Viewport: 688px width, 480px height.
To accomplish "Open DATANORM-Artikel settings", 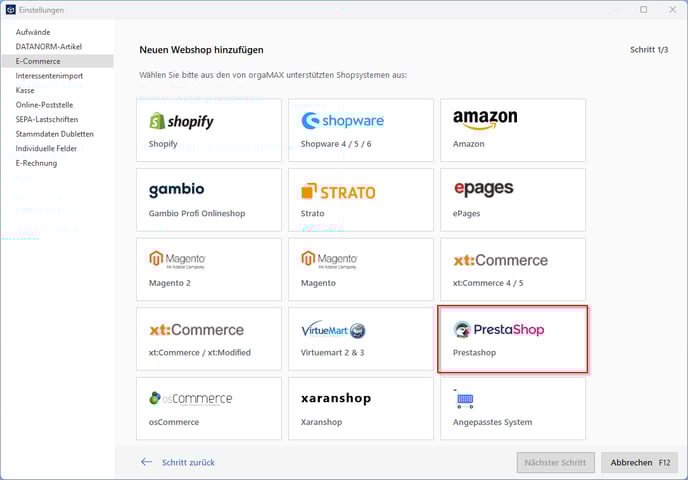I will point(49,47).
